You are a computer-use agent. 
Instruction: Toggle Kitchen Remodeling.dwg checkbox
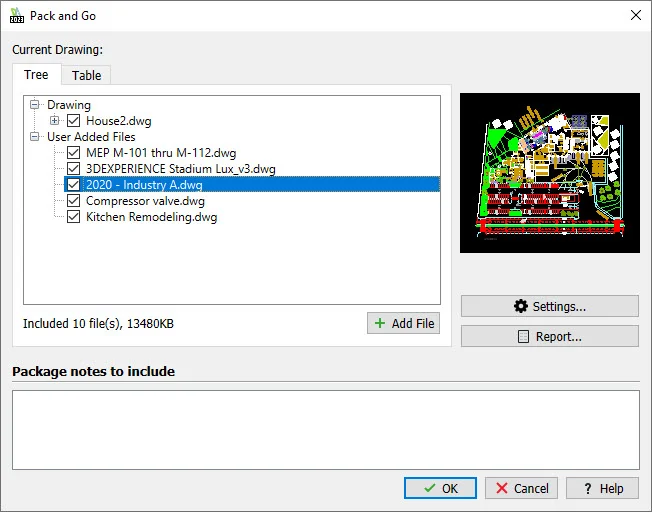tap(73, 217)
